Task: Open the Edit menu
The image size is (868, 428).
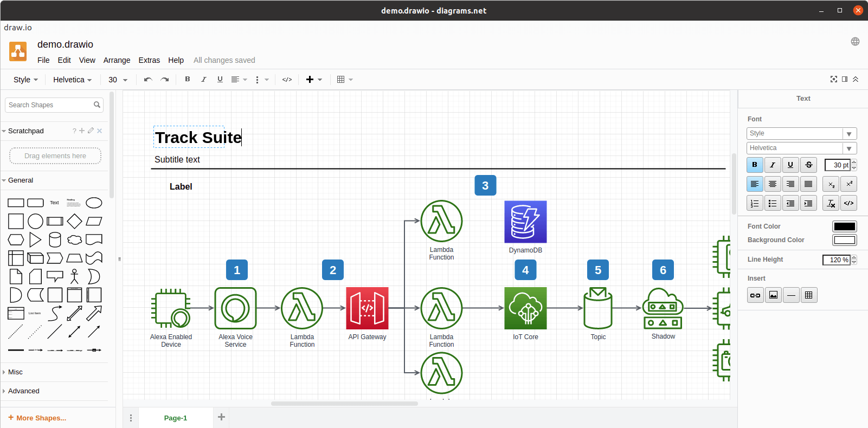Action: click(x=64, y=60)
